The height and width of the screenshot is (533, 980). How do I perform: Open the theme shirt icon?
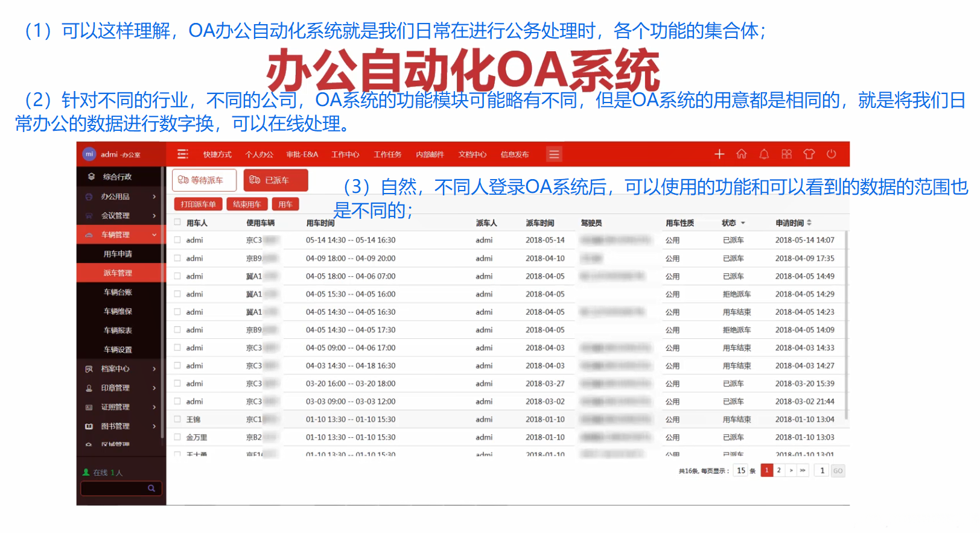(809, 154)
